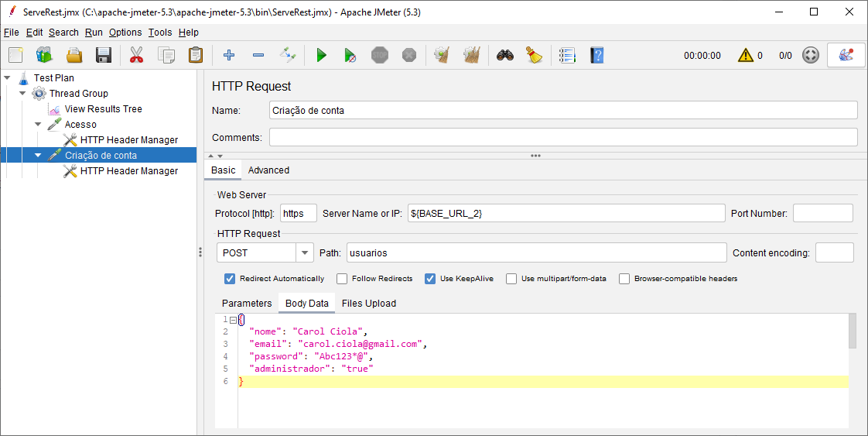Open the Run menu

click(x=94, y=32)
